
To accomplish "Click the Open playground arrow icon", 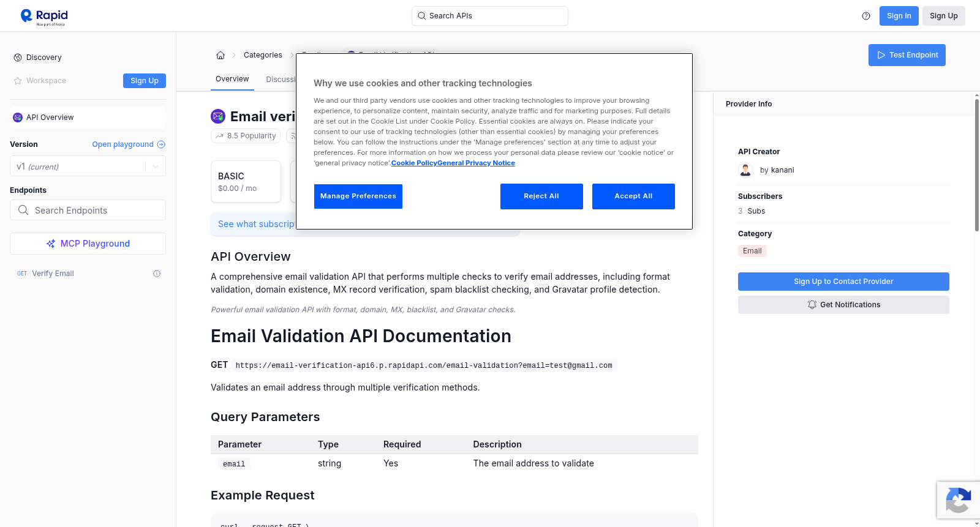I will click(x=161, y=144).
